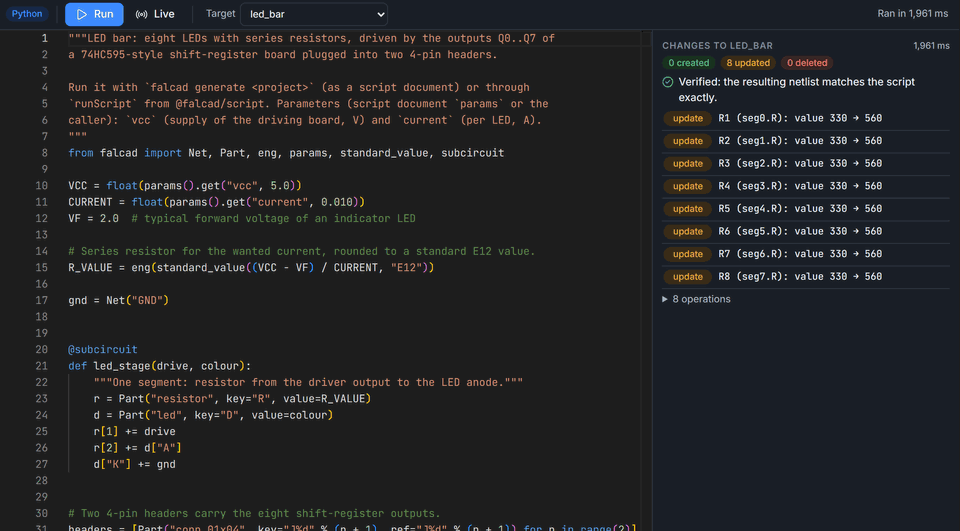Click the 'from falcad import' line
Viewport: 960px width, 531px height.
click(286, 153)
